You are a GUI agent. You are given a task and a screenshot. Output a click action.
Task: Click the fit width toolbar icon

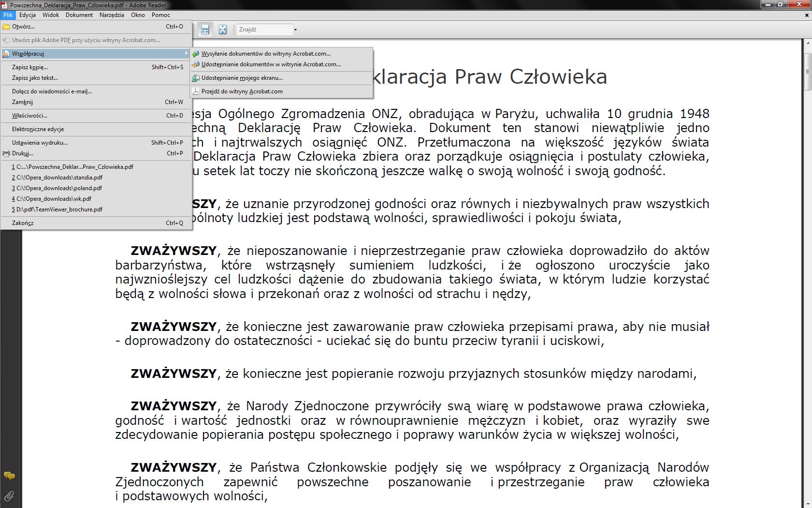205,30
